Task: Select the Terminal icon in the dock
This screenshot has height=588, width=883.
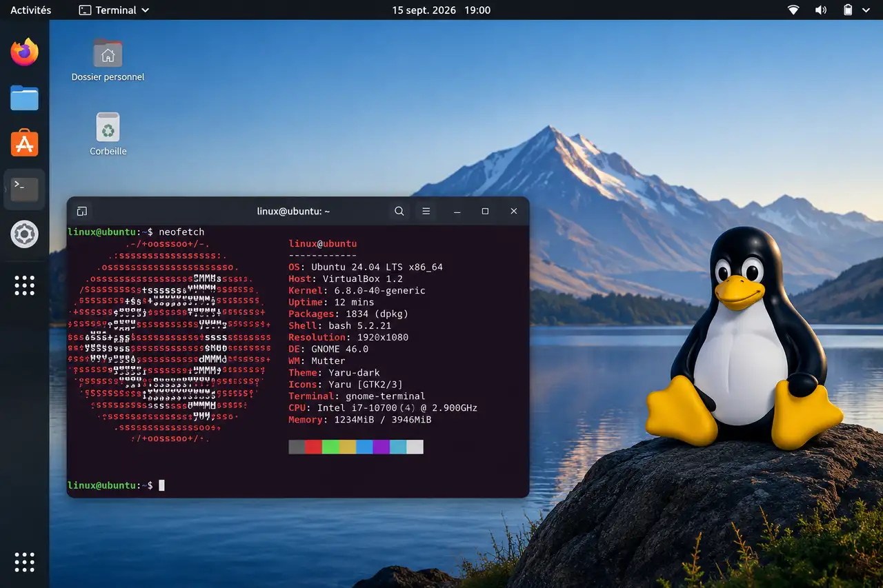Action: (24, 189)
